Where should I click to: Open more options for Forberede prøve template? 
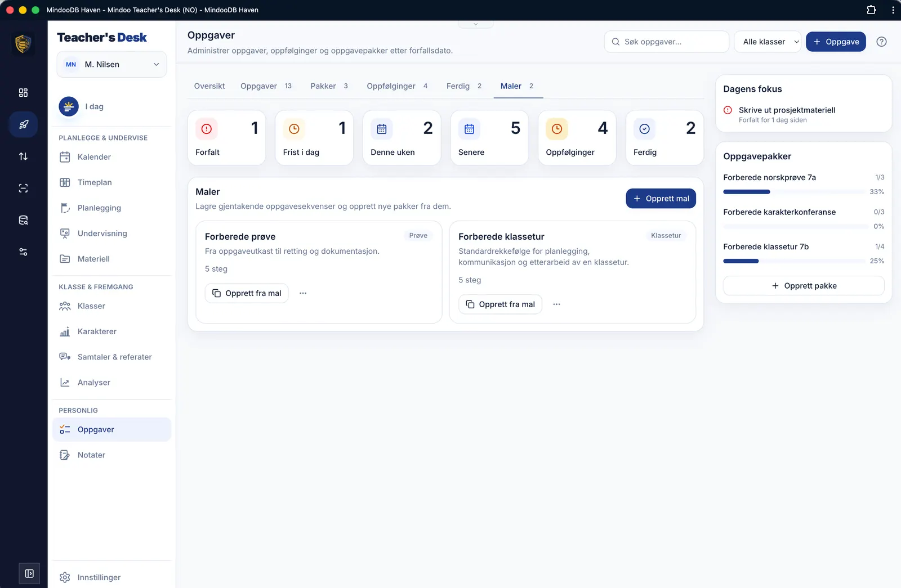(303, 293)
